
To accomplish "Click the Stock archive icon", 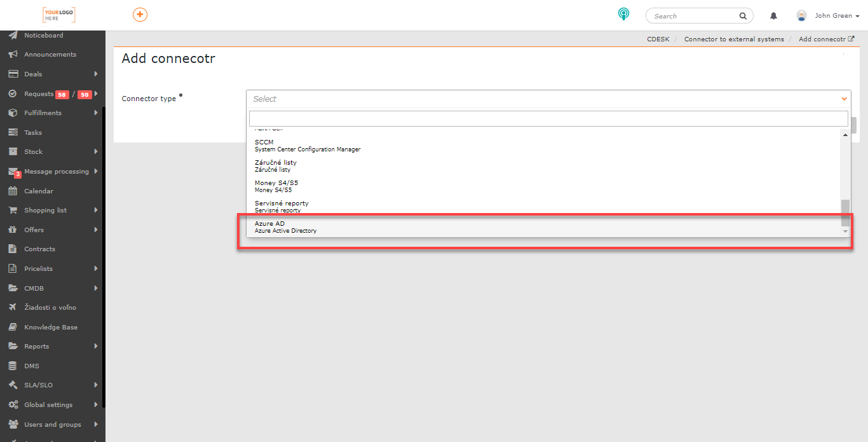I will tap(13, 151).
